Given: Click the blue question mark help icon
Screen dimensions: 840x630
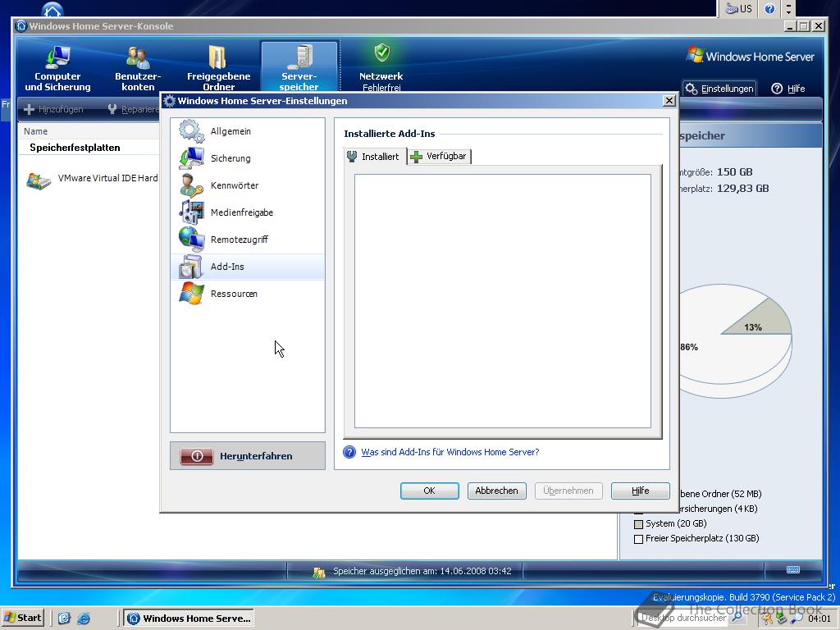Looking at the screenshot, I should pos(349,452).
